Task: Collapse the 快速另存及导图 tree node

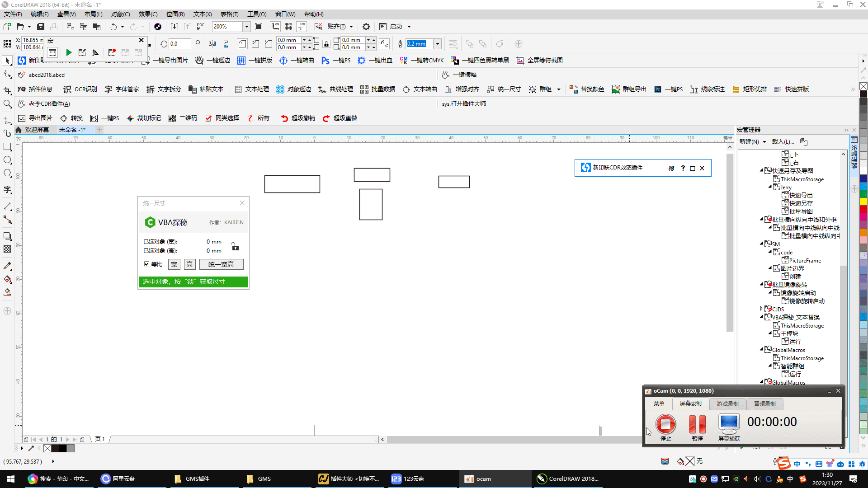Action: pos(761,170)
